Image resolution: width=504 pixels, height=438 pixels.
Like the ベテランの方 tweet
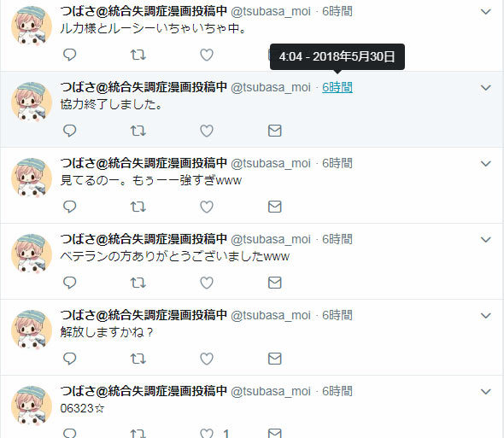[x=207, y=283]
